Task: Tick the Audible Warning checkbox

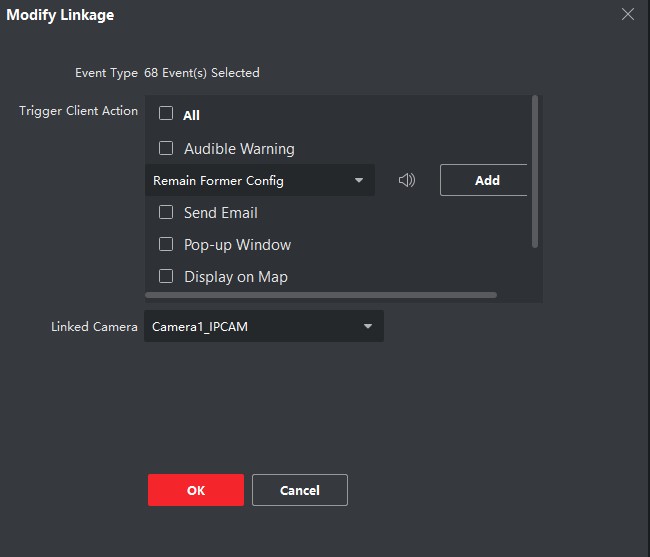Action: pos(166,148)
